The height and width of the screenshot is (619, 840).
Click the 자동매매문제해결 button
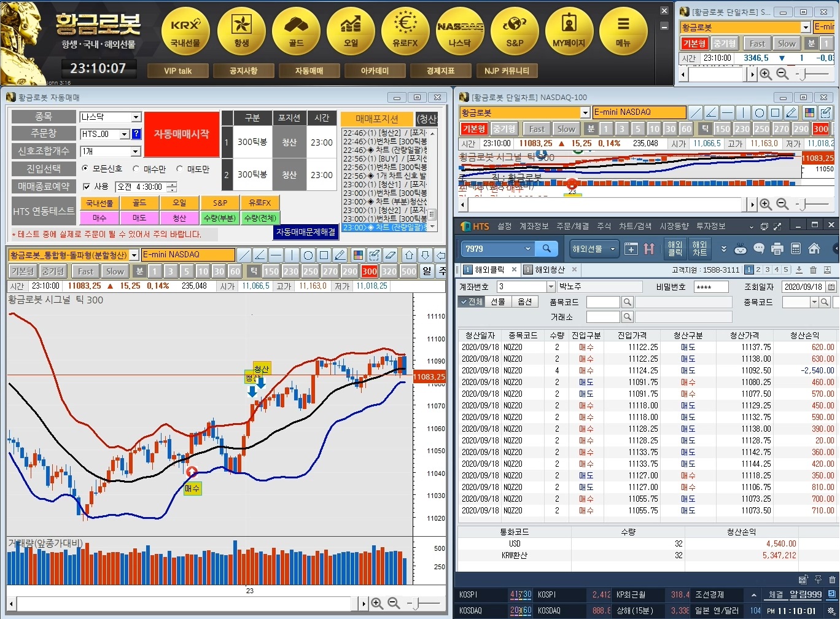tap(306, 232)
